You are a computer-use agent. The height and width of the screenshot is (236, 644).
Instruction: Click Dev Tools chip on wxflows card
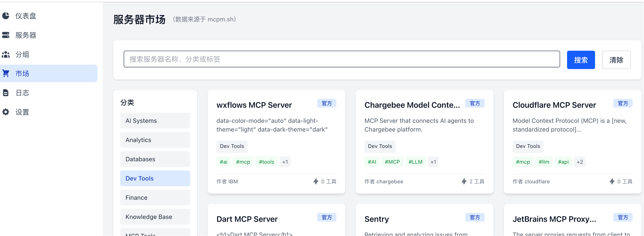click(232, 146)
